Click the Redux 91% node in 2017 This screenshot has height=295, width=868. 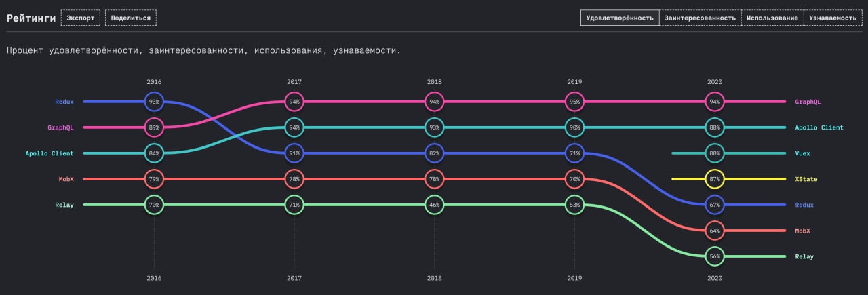tap(294, 153)
